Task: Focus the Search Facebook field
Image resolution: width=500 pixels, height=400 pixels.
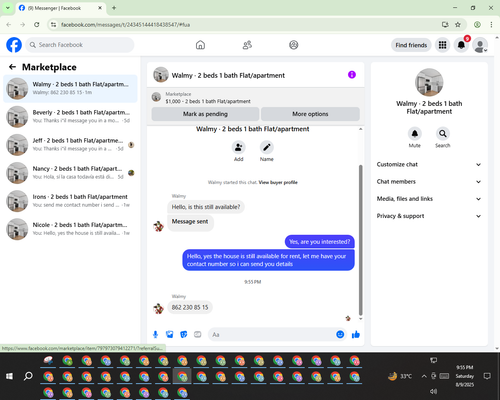Action: click(80, 45)
